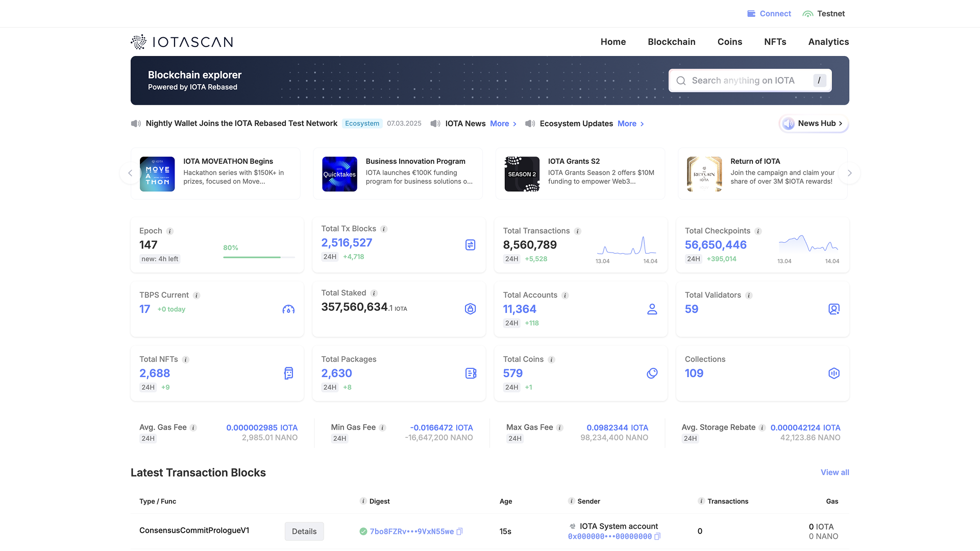Copy the digest 7bo8FZRv•••9VxN55we
Image resolution: width=980 pixels, height=551 pixels.
(459, 532)
